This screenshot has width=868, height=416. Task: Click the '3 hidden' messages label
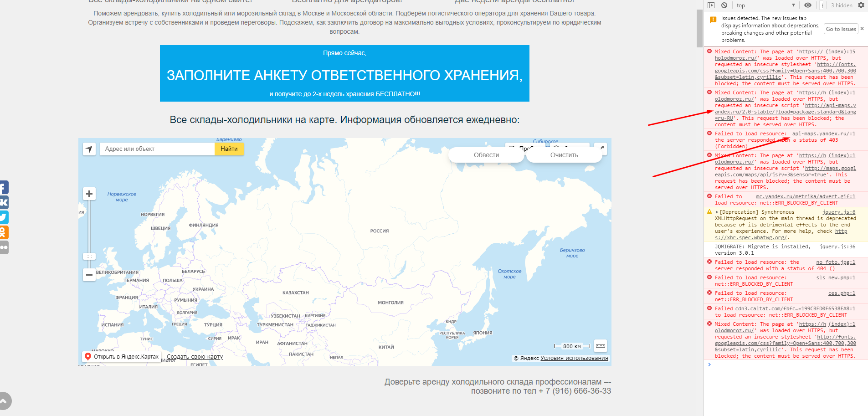coord(841,5)
